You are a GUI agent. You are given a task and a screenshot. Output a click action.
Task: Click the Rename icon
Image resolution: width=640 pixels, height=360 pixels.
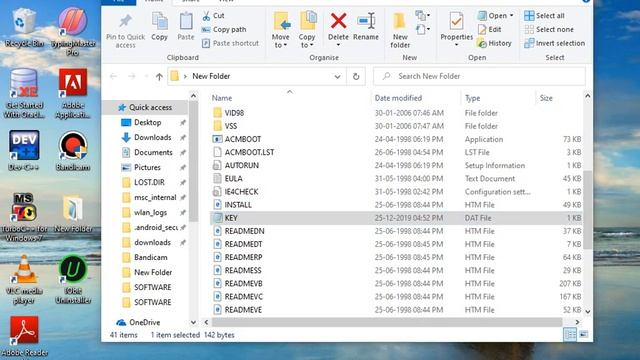[x=366, y=21]
